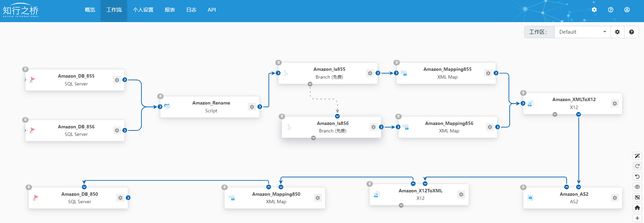Click the image export tool

(x=637, y=197)
